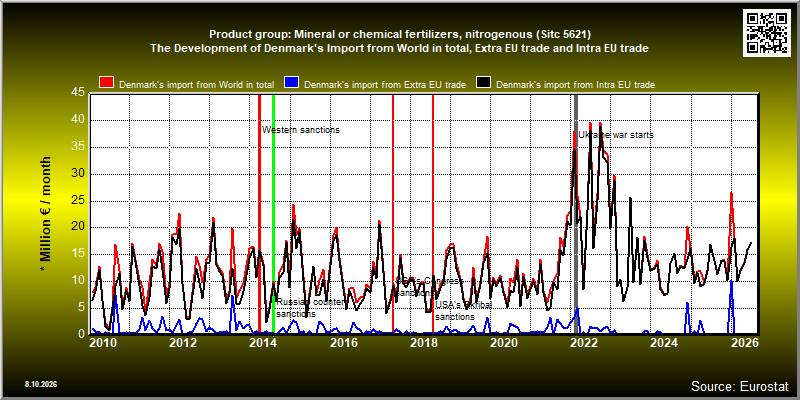Click the 20 y-axis value
800x400 pixels.
point(77,227)
